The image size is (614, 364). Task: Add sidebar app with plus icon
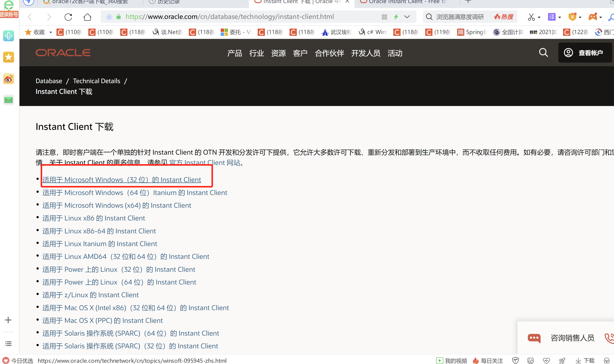[x=8, y=320]
